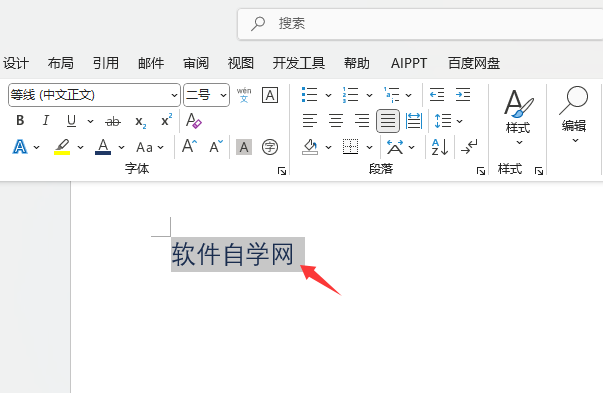Increase paragraph indent
This screenshot has width=603, height=393.
(x=463, y=95)
